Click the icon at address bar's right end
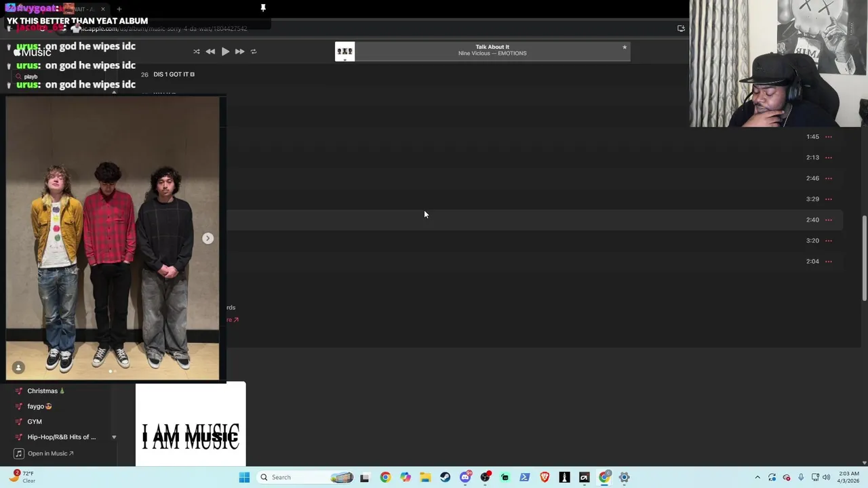Image resolution: width=868 pixels, height=488 pixels. [x=681, y=28]
